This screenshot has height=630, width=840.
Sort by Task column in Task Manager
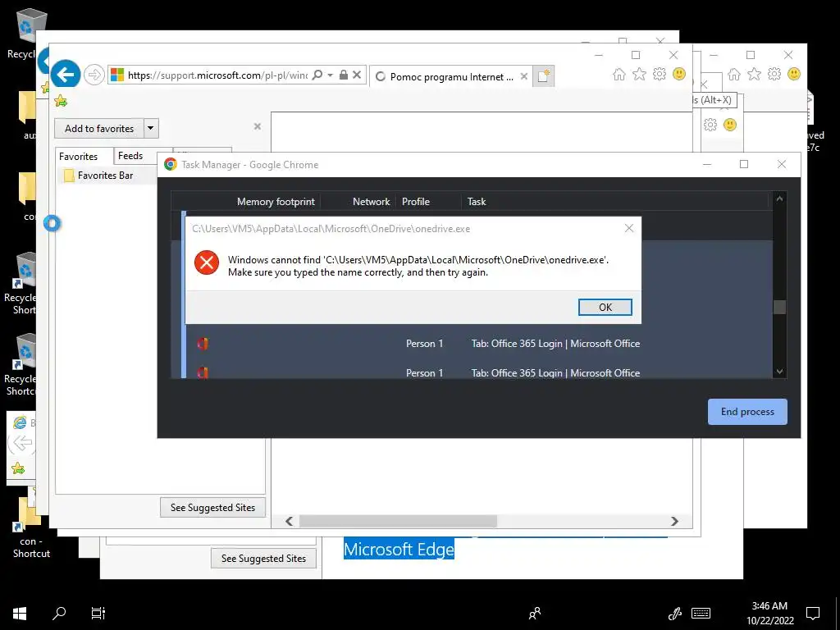click(477, 202)
